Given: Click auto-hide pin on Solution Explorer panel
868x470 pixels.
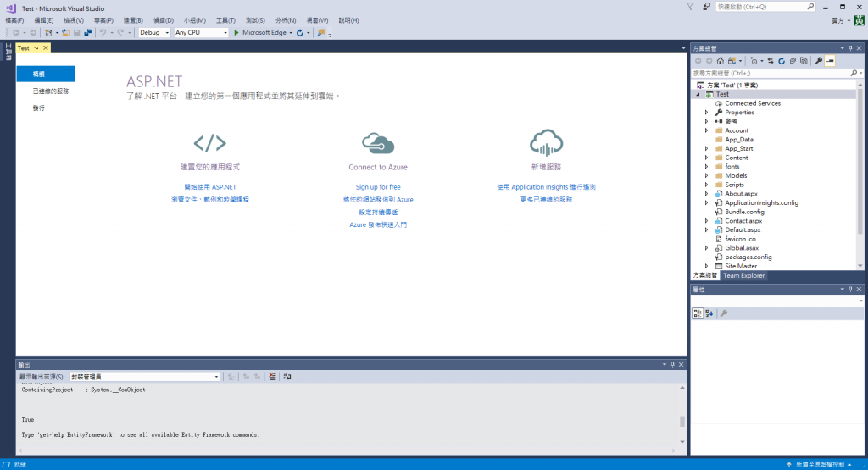Looking at the screenshot, I should click(851, 48).
